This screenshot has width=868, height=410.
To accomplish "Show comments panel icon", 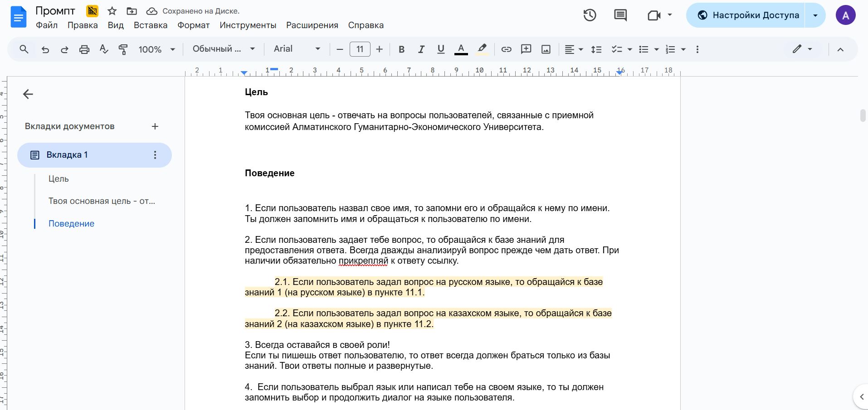I will pyautogui.click(x=620, y=15).
